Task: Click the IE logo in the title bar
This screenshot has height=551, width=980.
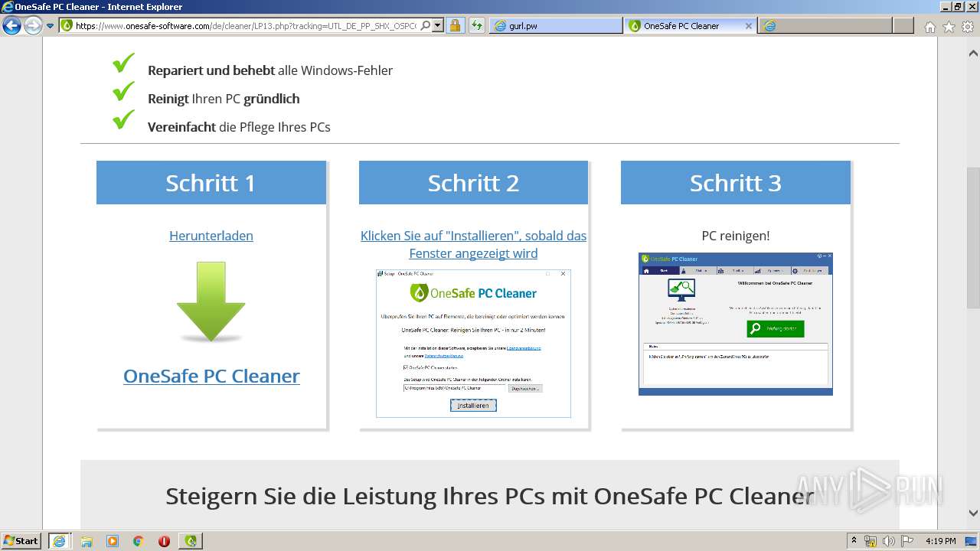Action: 8,7
